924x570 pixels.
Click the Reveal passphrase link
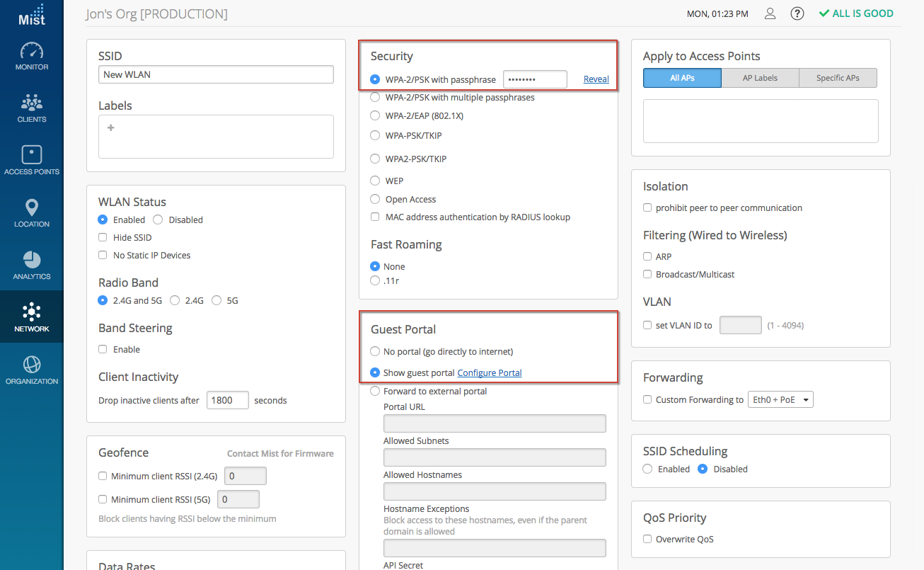pos(596,79)
